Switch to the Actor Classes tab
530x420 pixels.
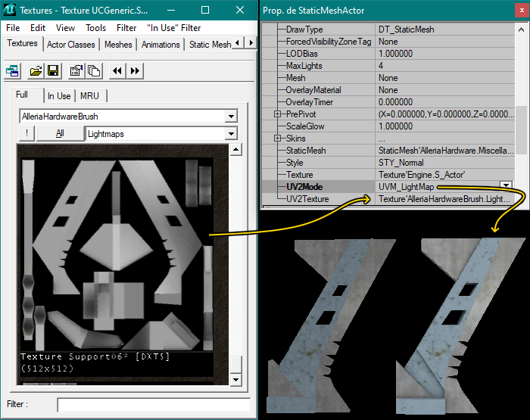point(71,45)
